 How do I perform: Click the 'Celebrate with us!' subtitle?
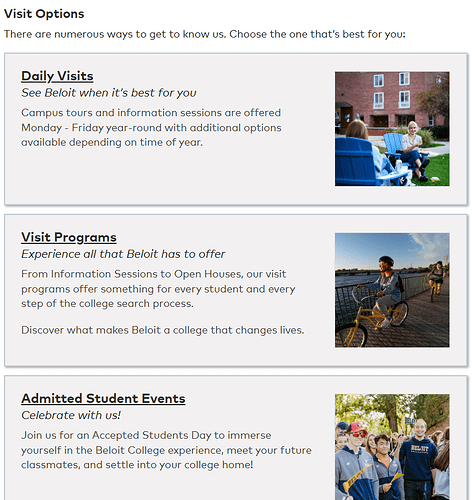click(x=71, y=415)
